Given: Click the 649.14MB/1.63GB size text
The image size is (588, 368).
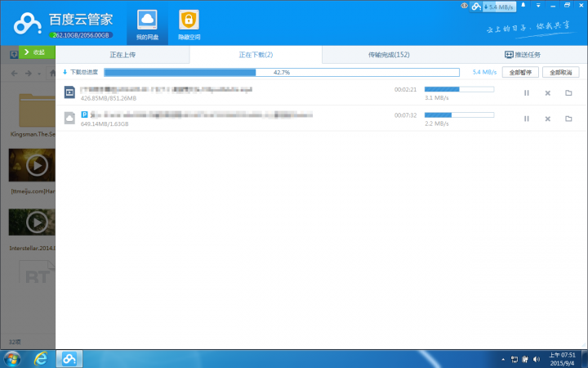Looking at the screenshot, I should tap(105, 124).
